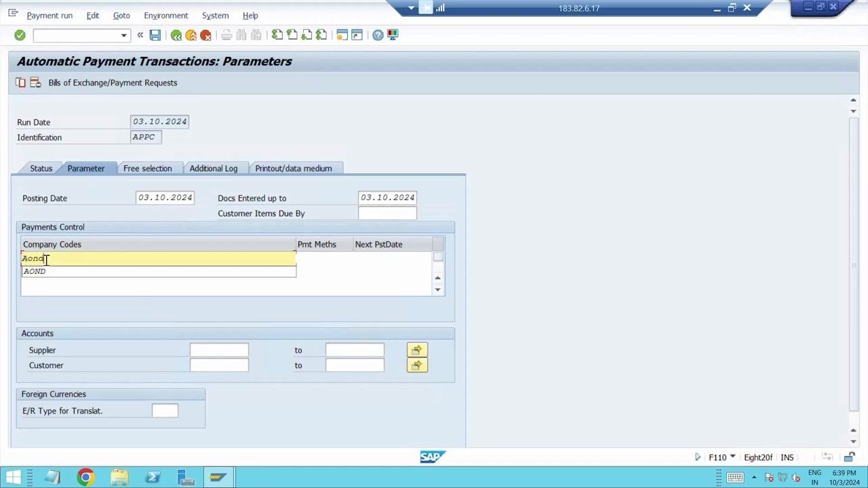Go to Next Page icon

307,35
